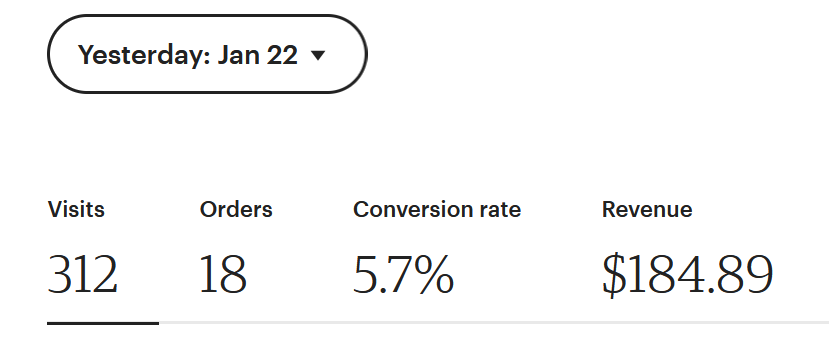Screen dimensions: 829x361
Task: Click the "Jan 22" date text
Action: (x=257, y=54)
